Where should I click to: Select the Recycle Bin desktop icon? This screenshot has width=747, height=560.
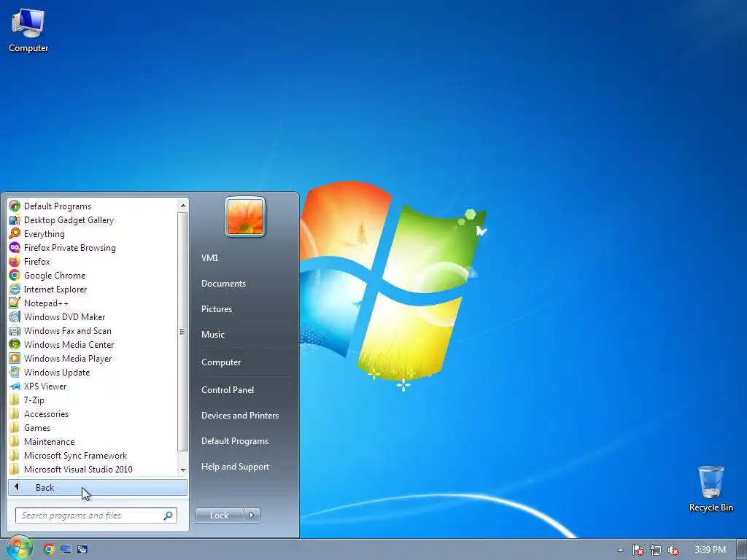coord(711,489)
